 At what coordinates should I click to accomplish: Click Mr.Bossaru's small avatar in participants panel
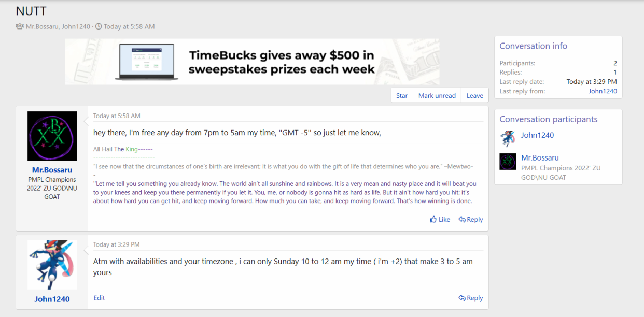point(508,162)
